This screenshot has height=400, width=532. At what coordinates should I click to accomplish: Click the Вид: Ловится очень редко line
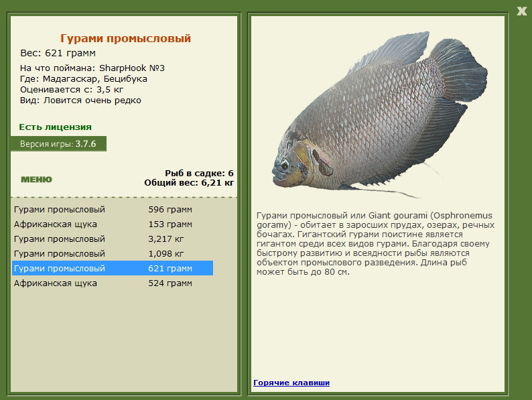[80, 101]
